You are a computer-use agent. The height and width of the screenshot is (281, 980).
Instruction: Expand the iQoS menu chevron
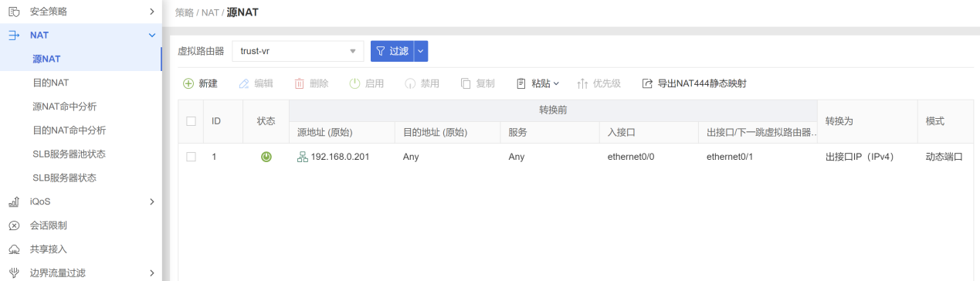coord(151,201)
